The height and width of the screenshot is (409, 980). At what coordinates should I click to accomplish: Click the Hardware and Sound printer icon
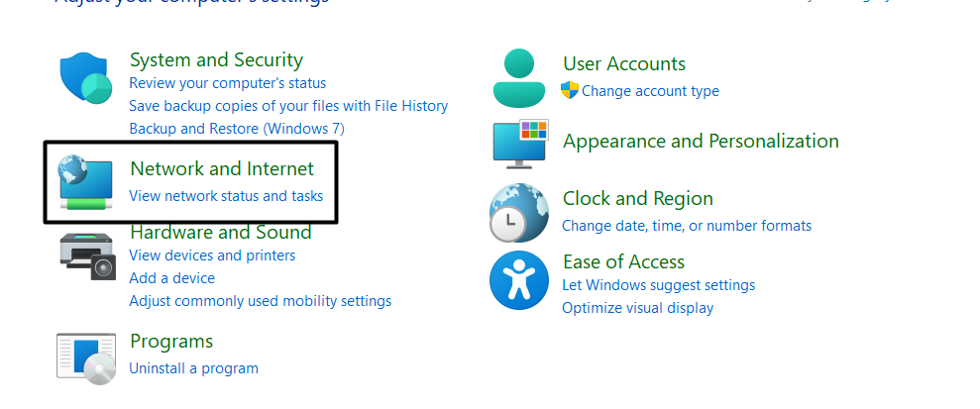click(x=86, y=256)
